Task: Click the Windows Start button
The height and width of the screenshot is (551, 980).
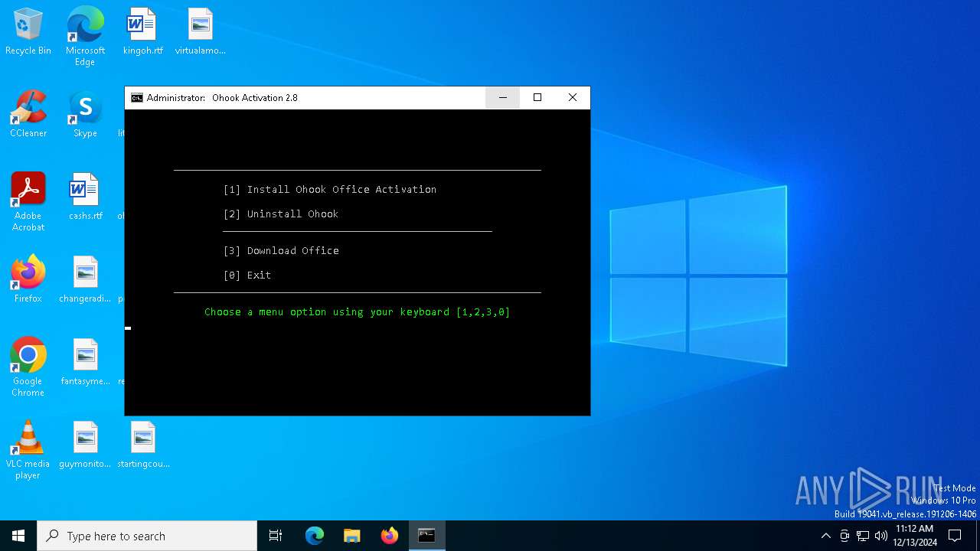Action: click(x=18, y=536)
